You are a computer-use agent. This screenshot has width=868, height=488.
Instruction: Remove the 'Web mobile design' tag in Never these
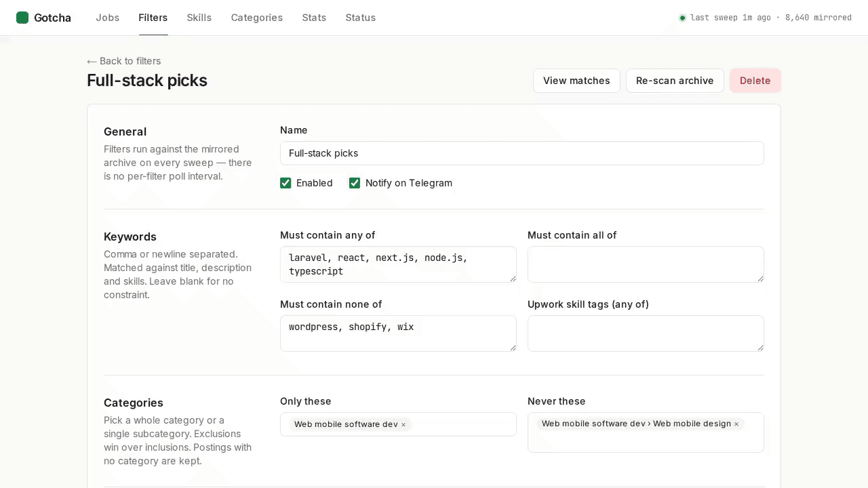pyautogui.click(x=736, y=424)
